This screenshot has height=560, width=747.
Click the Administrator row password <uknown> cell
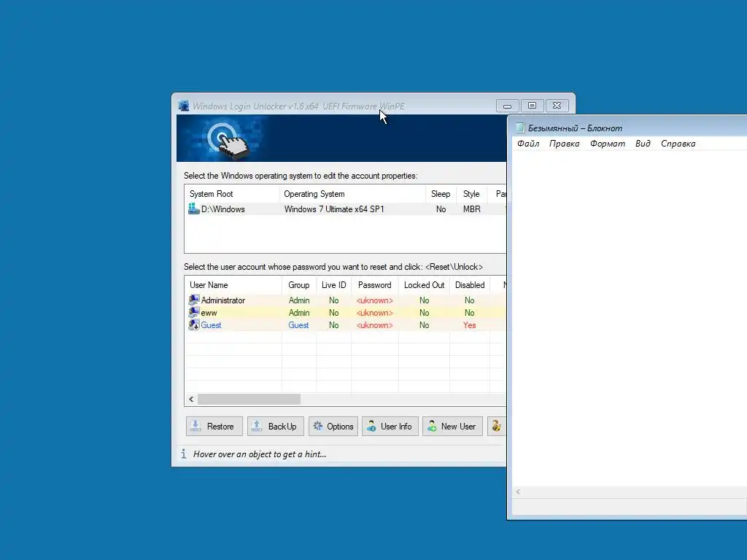(x=374, y=300)
